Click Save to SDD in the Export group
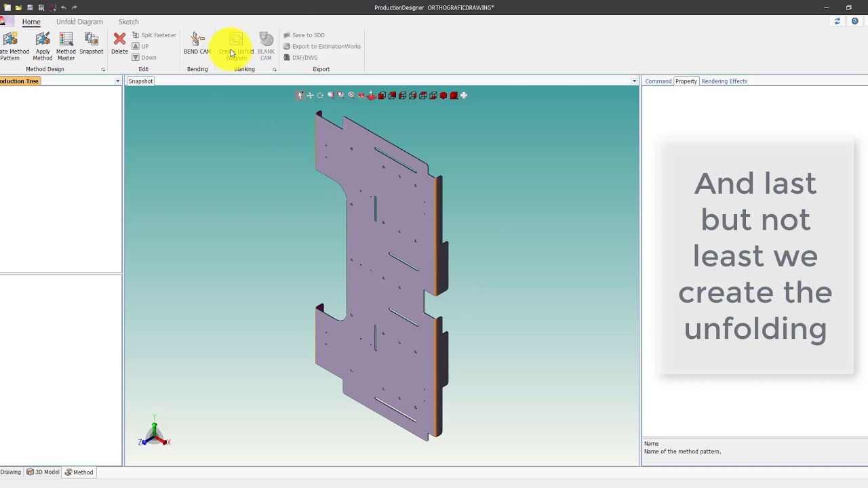 [304, 35]
